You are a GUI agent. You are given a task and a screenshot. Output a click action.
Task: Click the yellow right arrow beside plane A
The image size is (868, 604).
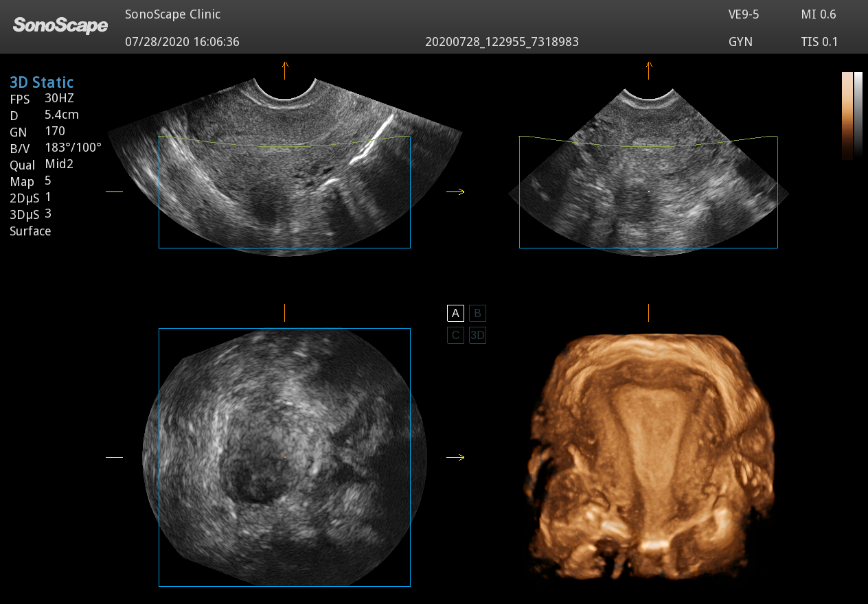point(455,192)
